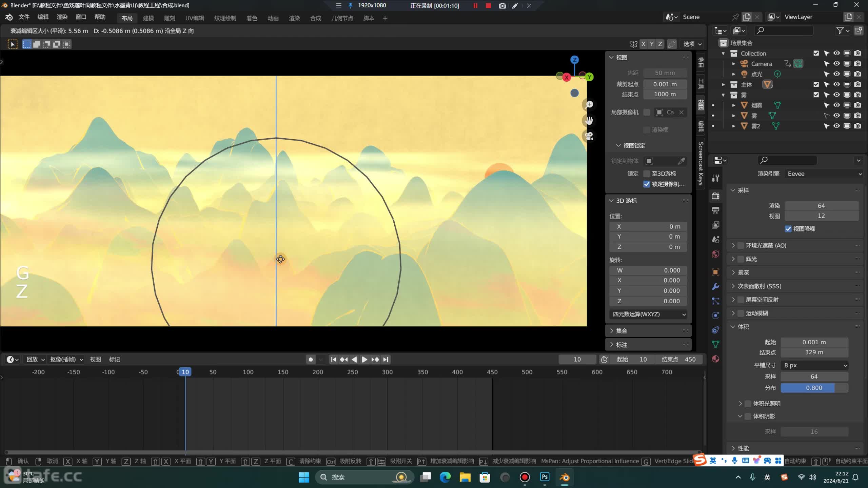Select the tweak select tool icon
This screenshot has width=868, height=488.
coord(13,44)
